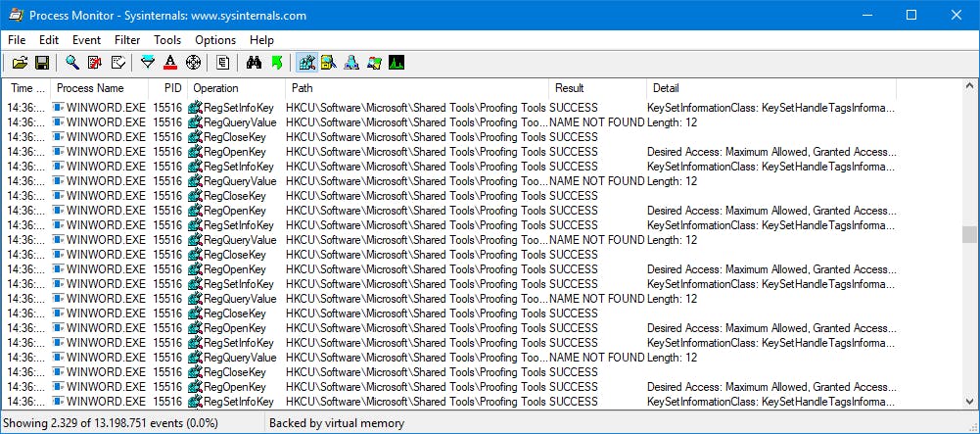Click the Path column header
Viewport: 980px width, 434px height.
click(x=417, y=88)
